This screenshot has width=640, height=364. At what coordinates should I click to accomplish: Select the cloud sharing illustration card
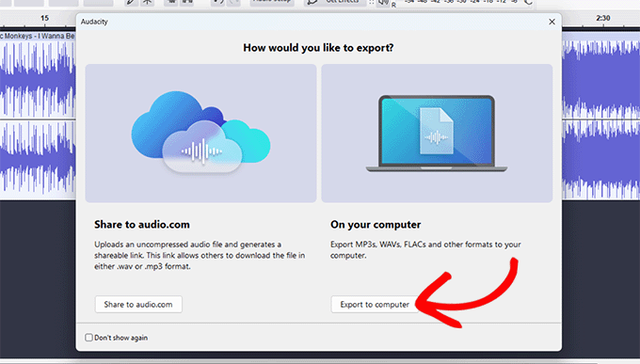(x=200, y=133)
